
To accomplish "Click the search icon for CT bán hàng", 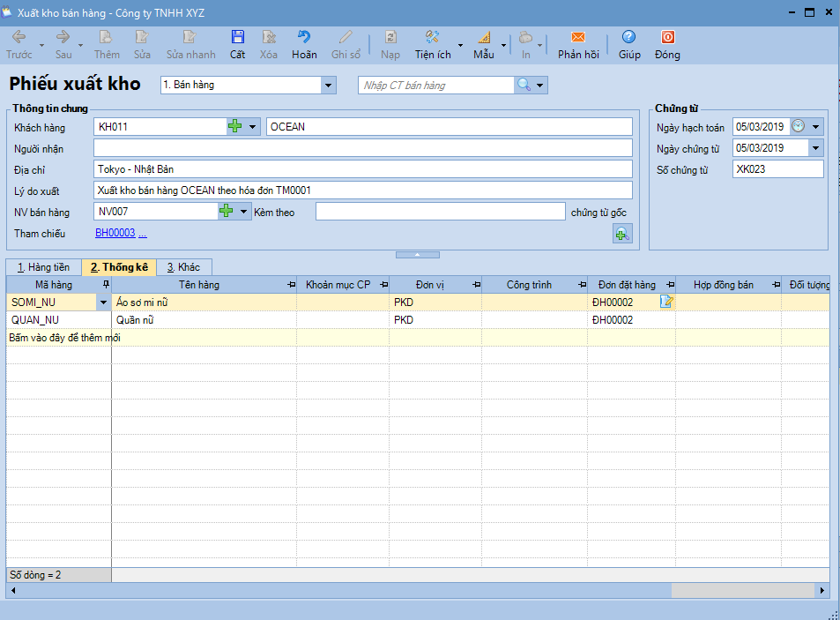I will [524, 85].
